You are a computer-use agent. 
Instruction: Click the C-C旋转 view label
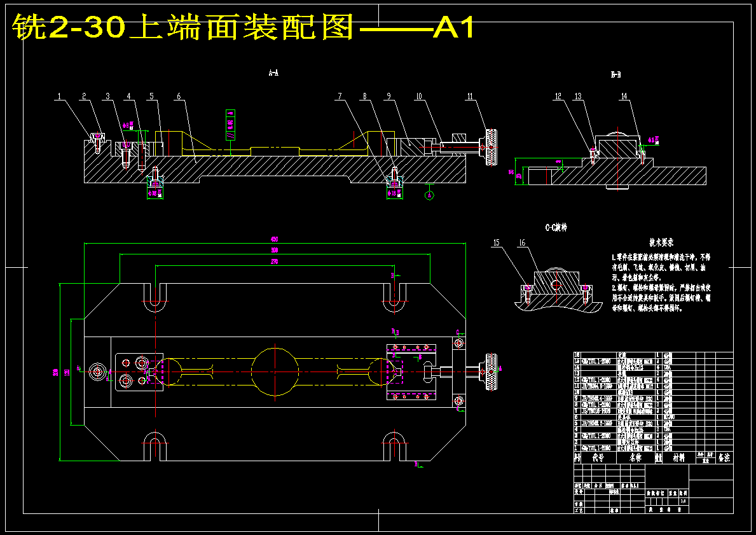click(556, 227)
